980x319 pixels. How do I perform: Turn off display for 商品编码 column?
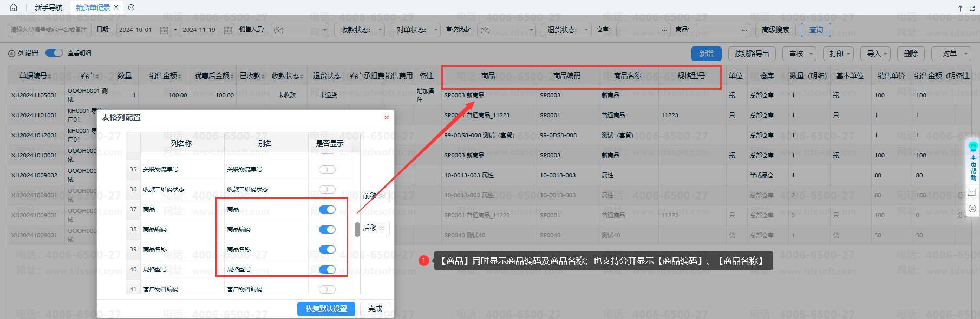click(x=327, y=229)
